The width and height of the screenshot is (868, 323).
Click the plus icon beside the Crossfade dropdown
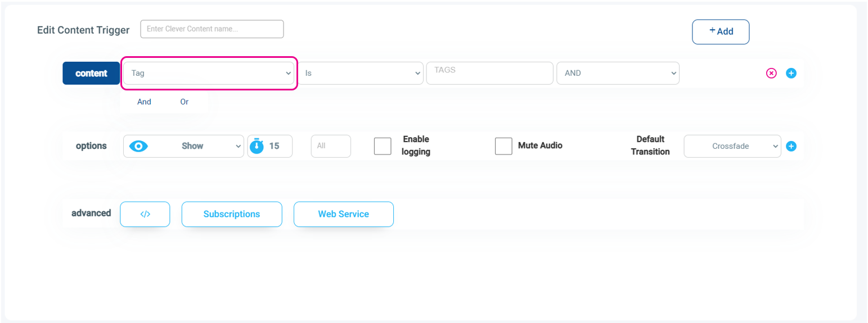791,146
